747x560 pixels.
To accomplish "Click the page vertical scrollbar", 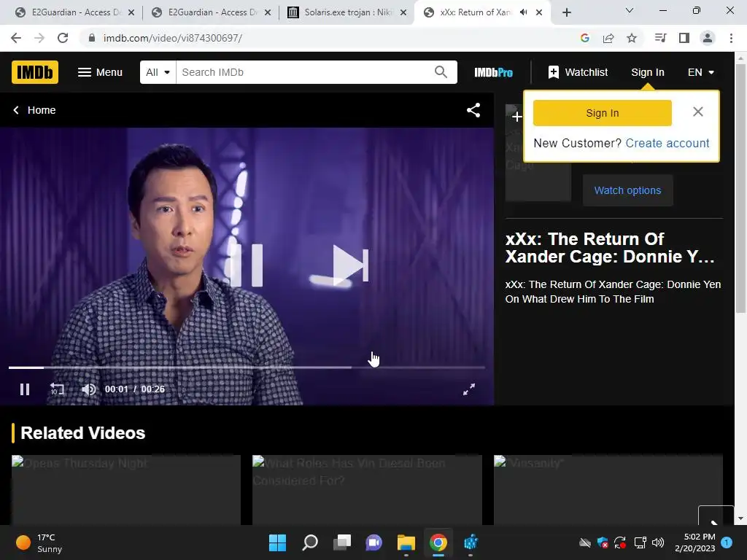I will point(740,189).
